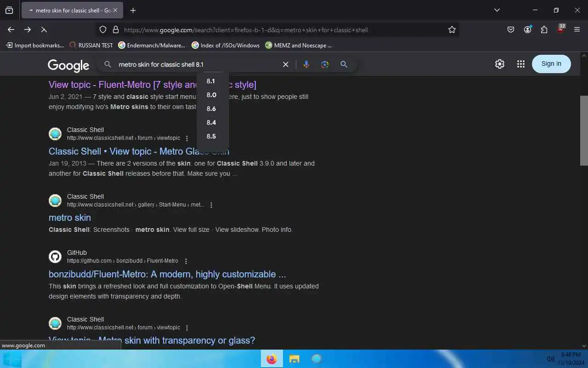Screen dimensions: 588x368
Task: Open Metro skin with transparency result
Action: click(152, 340)
